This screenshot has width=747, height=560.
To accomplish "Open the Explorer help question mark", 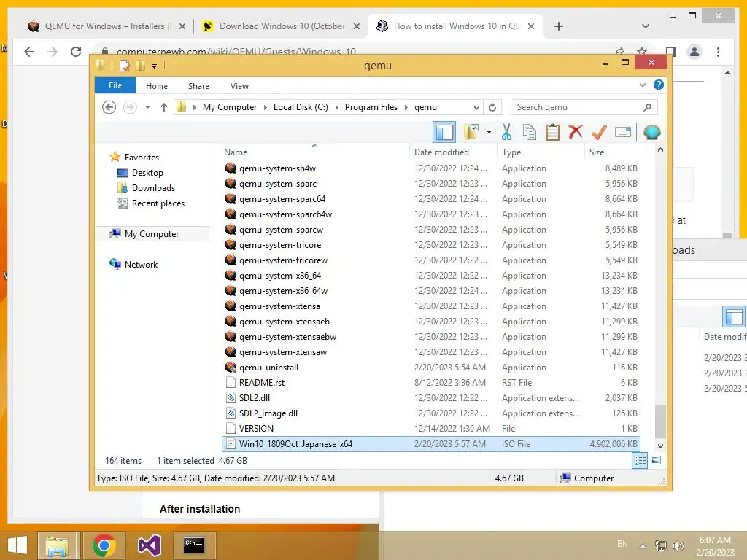I will coord(659,85).
